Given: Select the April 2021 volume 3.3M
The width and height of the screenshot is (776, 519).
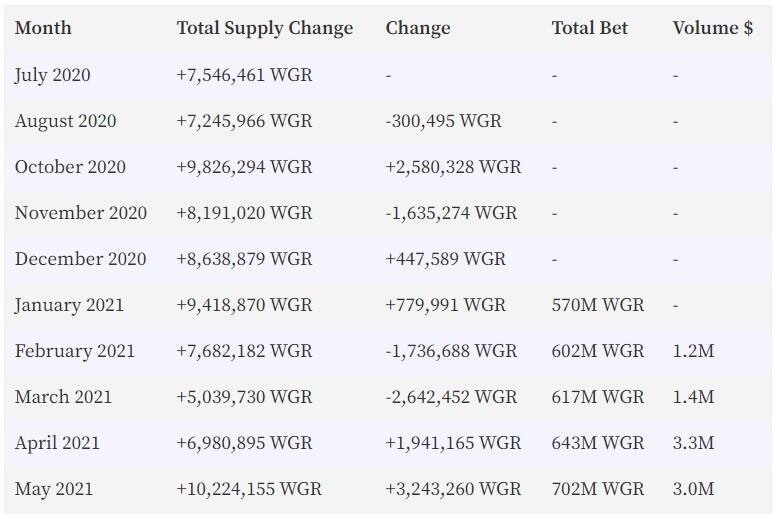Looking at the screenshot, I should coord(693,443).
